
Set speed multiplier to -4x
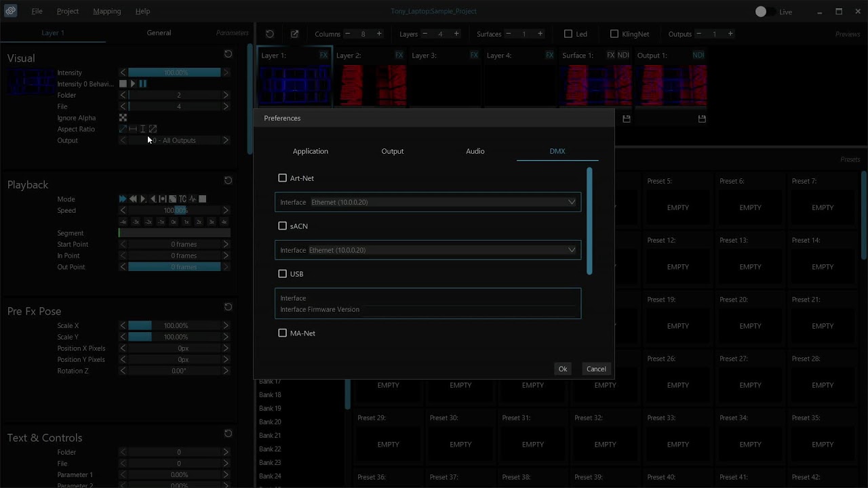tap(123, 222)
